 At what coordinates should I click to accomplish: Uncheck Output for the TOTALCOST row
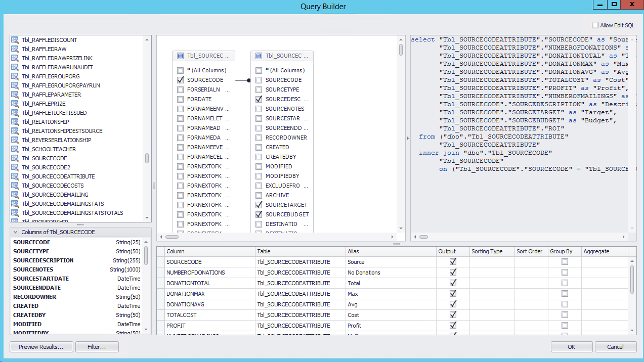(453, 315)
